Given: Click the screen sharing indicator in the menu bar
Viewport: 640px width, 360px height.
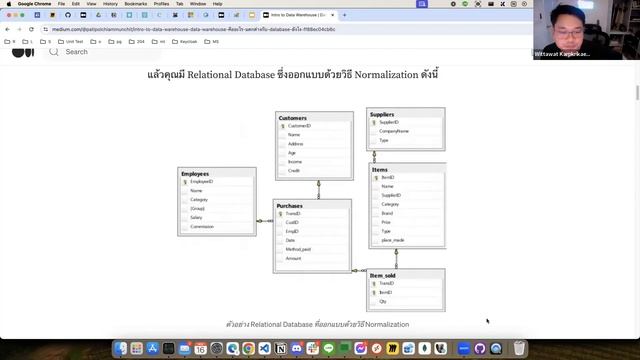Looking at the screenshot, I should coord(422,4).
